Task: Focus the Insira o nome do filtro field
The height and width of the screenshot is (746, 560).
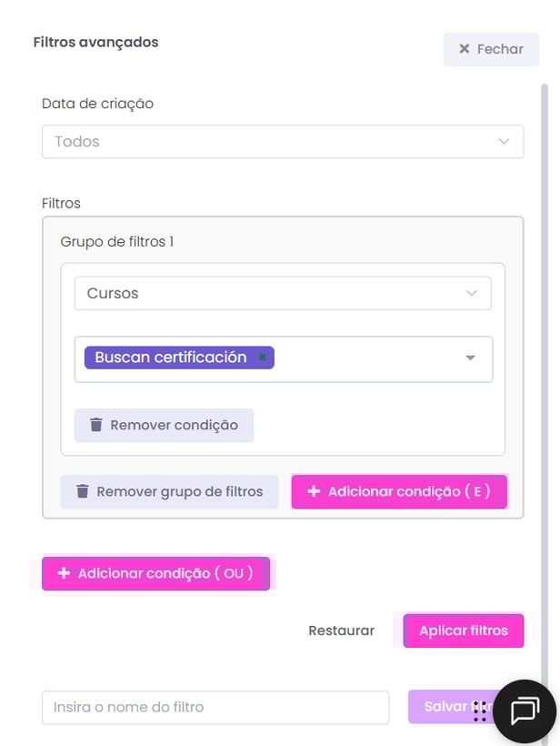Action: 215,707
